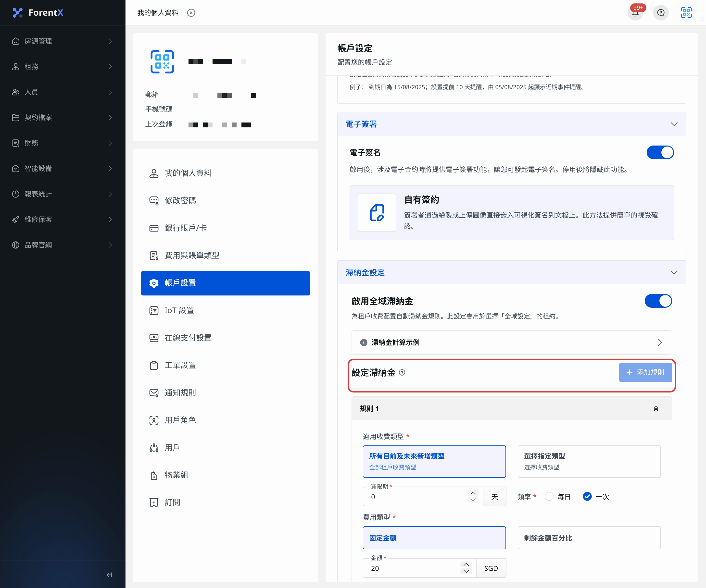Choose 所有目前及未來新增類型 option
This screenshot has height=588, width=706.
click(x=434, y=461)
